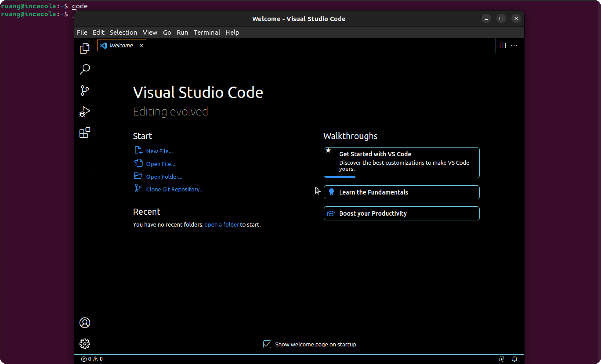Open the Source Control view icon
Image resolution: width=601 pixels, height=364 pixels.
click(x=85, y=90)
